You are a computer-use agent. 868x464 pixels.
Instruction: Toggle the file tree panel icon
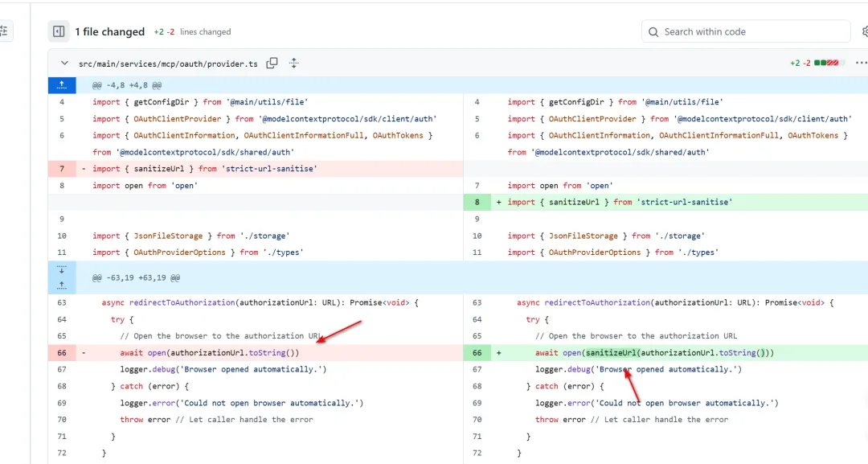[59, 31]
